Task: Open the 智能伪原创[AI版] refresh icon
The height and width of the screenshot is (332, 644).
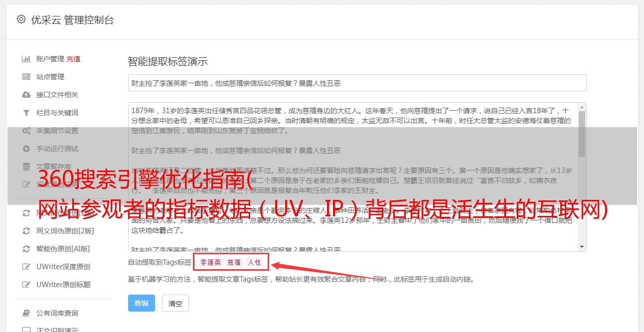Action: (x=26, y=249)
